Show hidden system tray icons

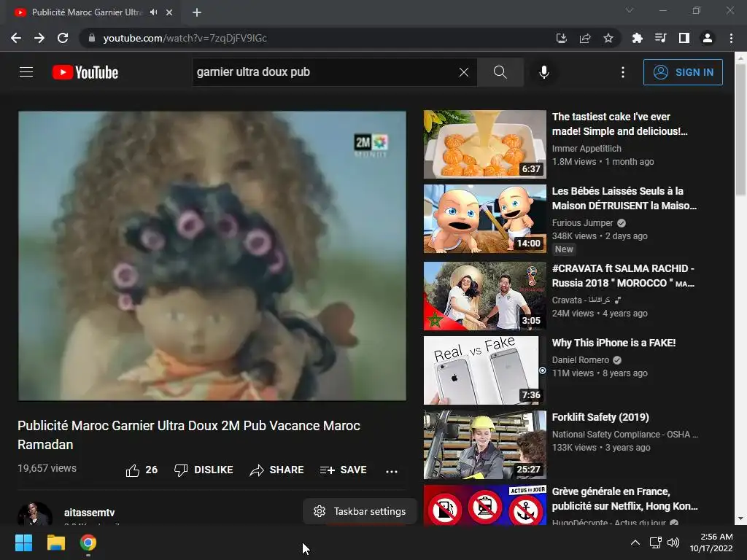click(635, 542)
